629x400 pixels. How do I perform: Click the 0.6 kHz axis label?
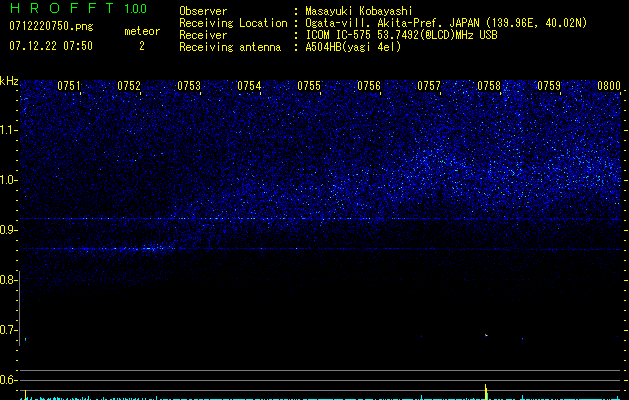9,380
